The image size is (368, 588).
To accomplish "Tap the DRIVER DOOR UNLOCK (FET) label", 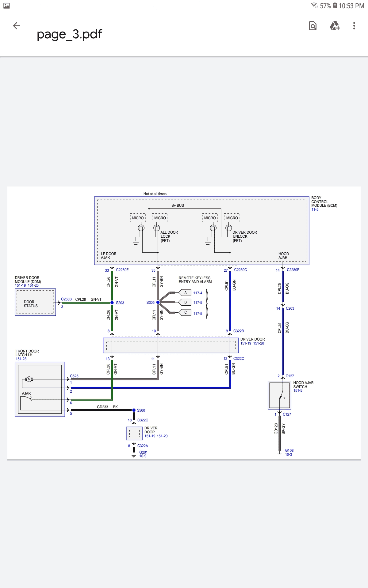I will tap(245, 236).
